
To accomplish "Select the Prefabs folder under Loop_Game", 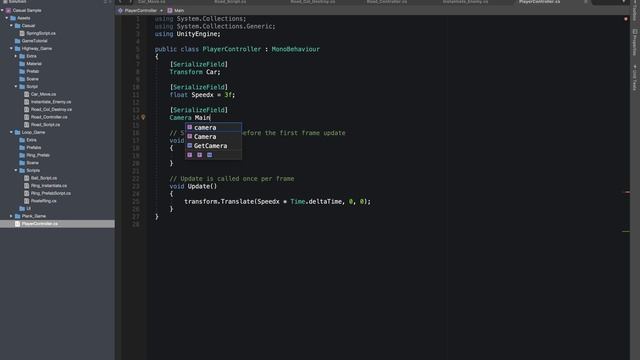I will (x=33, y=147).
